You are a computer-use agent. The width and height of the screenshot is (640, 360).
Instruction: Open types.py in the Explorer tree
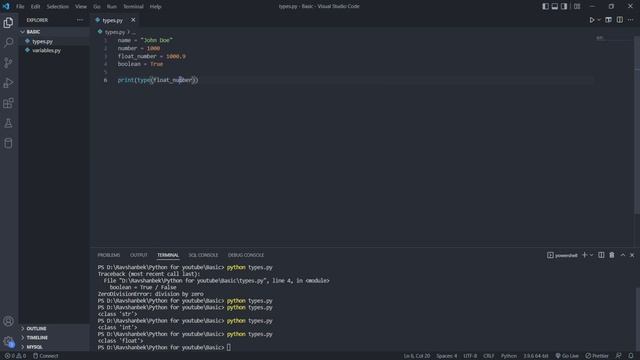(x=55, y=41)
